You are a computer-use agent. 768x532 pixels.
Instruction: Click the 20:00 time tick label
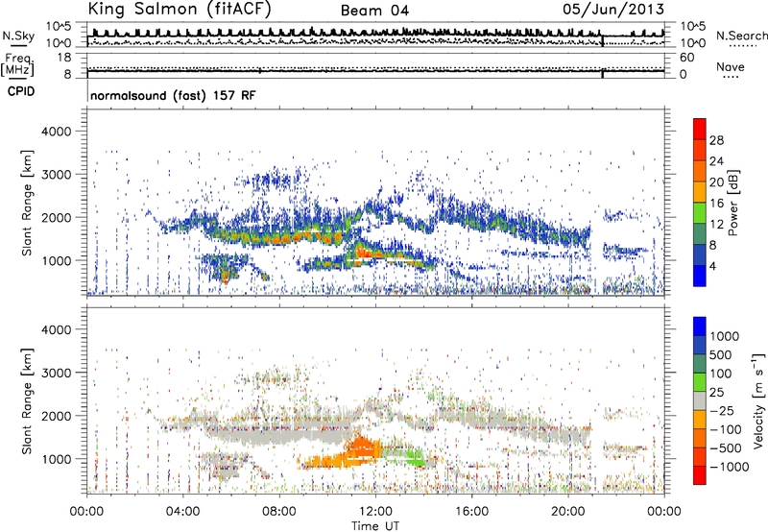[568, 512]
